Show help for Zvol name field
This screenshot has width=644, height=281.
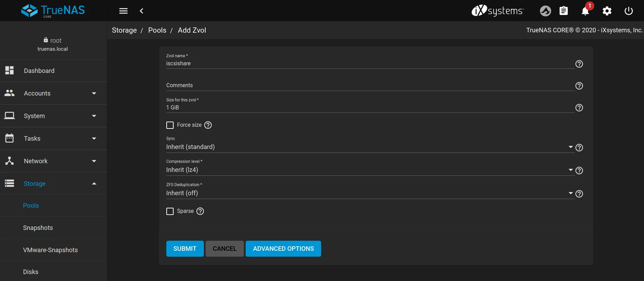point(579,64)
